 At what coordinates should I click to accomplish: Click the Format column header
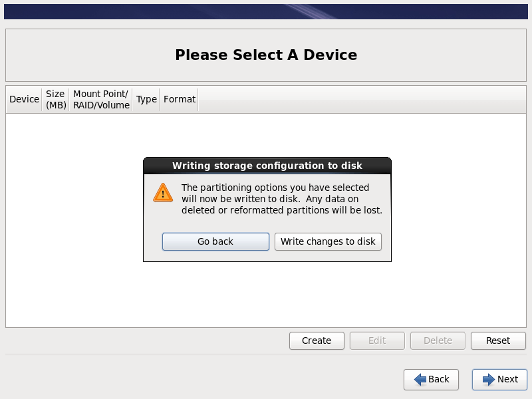point(180,99)
